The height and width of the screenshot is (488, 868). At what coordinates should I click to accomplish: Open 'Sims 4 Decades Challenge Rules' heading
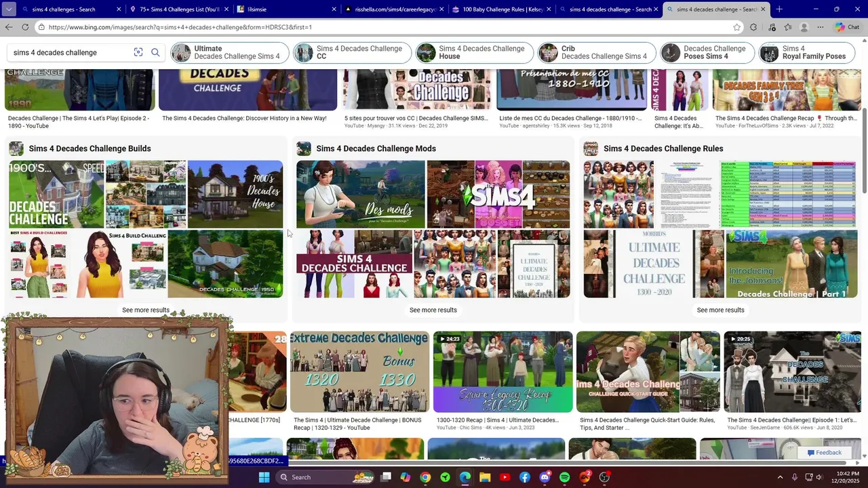[663, 148]
